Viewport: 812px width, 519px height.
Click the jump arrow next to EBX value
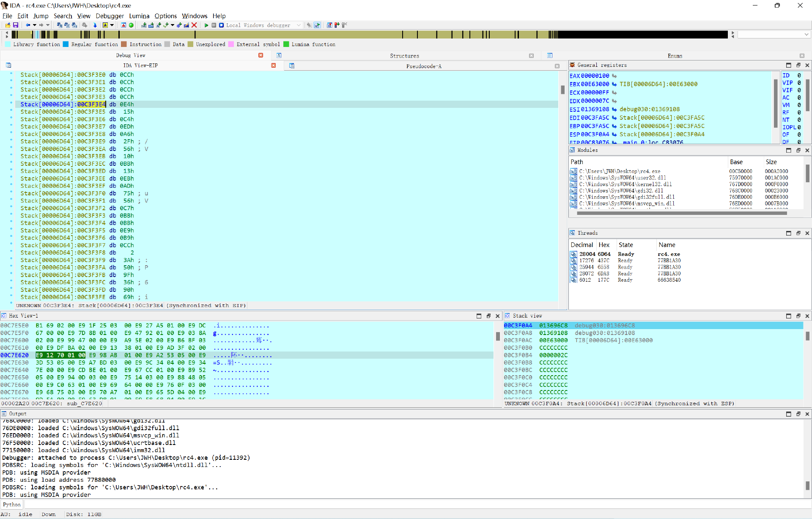[x=614, y=84]
